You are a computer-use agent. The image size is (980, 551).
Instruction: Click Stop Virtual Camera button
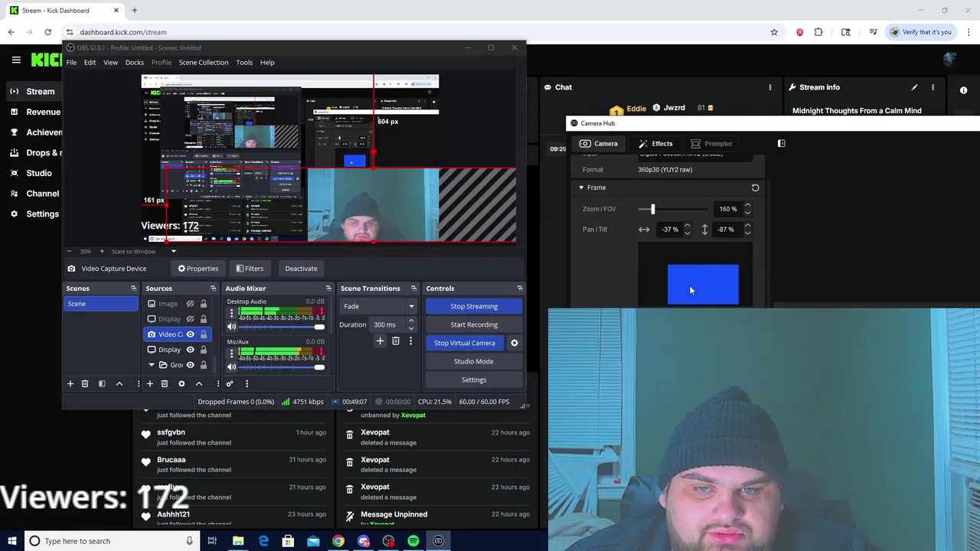[465, 343]
